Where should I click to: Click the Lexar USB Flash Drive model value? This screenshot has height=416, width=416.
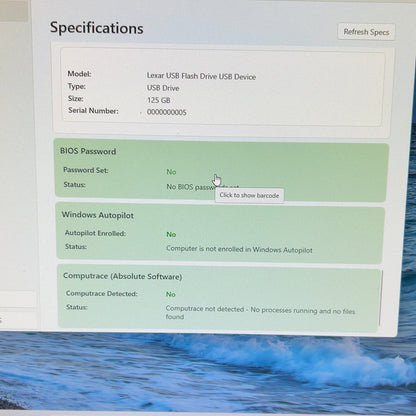point(201,76)
